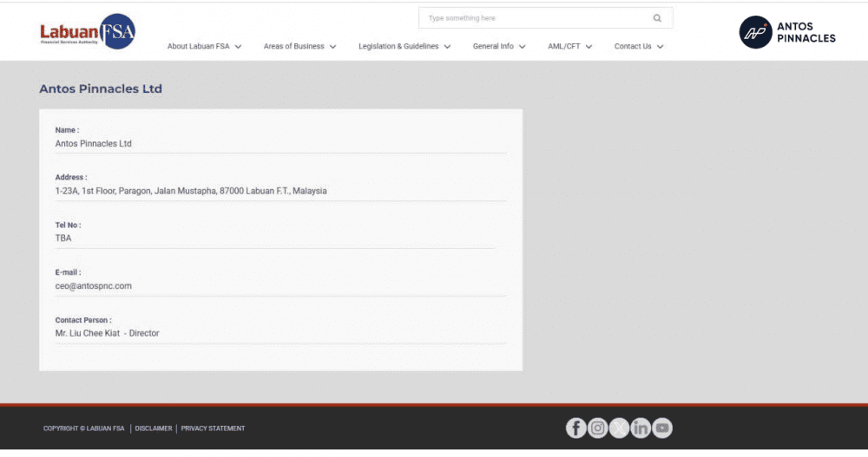The width and height of the screenshot is (868, 457).
Task: Open the General Info menu
Action: click(x=493, y=47)
